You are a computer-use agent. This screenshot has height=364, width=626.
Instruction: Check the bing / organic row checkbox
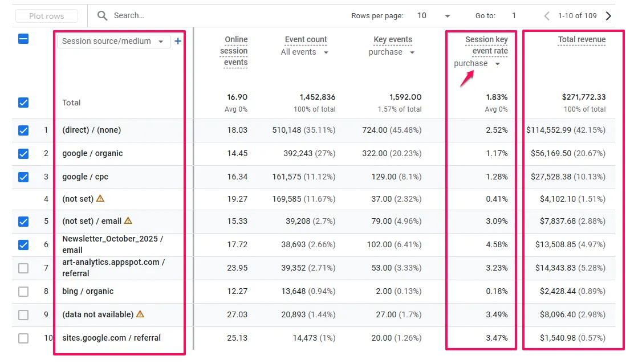pyautogui.click(x=23, y=292)
